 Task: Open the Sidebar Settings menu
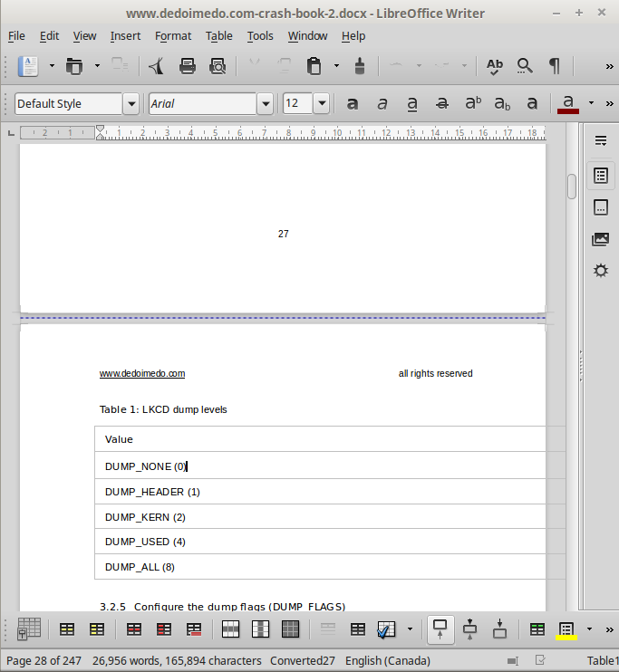(x=601, y=140)
